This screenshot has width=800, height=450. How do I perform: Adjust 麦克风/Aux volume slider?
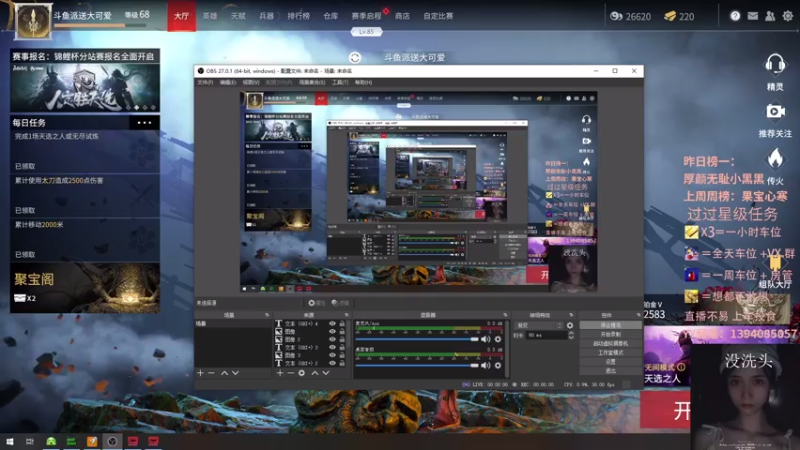click(417, 339)
